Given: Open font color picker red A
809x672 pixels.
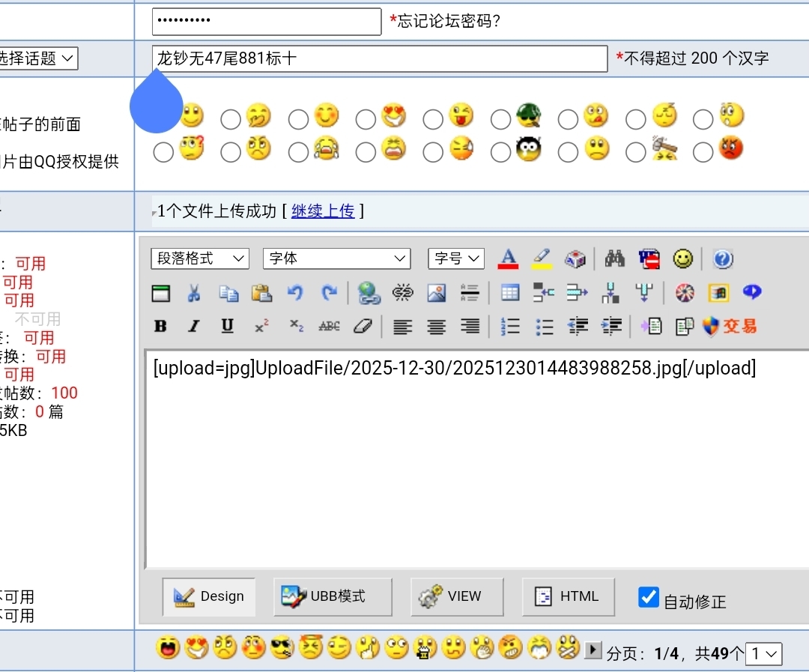Looking at the screenshot, I should pyautogui.click(x=509, y=259).
